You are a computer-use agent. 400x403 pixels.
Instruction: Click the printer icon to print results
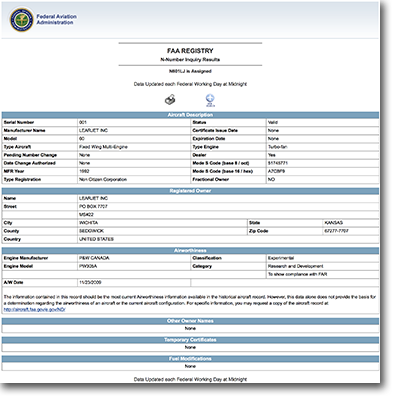(170, 99)
